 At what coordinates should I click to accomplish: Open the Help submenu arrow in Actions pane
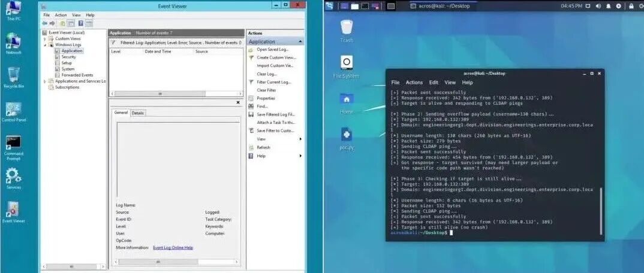[300, 156]
